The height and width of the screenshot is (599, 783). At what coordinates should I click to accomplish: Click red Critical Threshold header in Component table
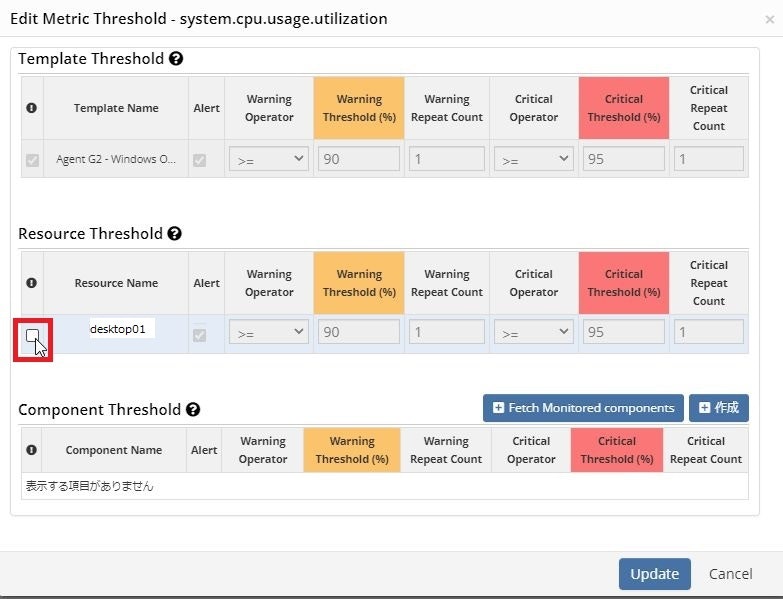(617, 450)
